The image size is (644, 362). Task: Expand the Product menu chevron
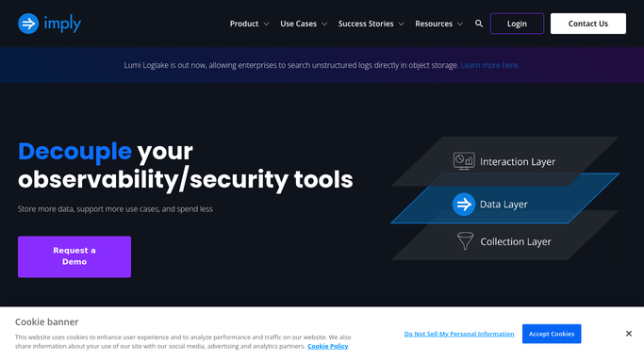tap(266, 24)
